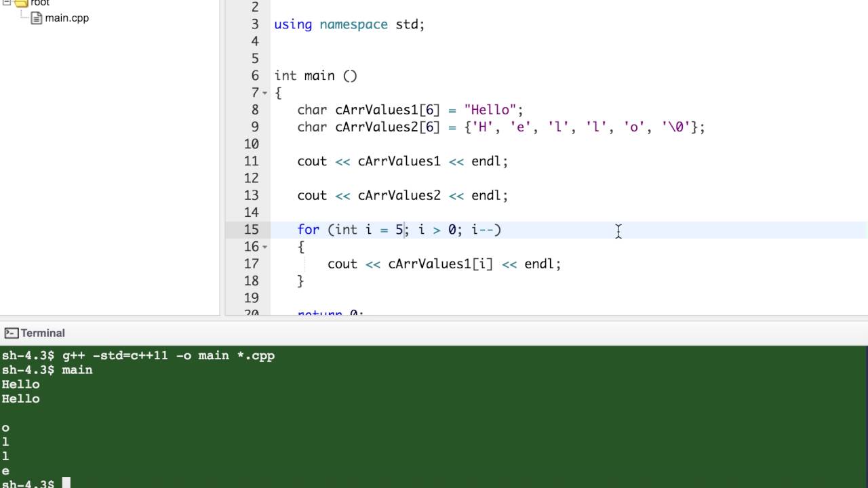Click 'cout << cArrValues1 << endl;' on line 11
The image size is (868, 488).
pos(402,161)
